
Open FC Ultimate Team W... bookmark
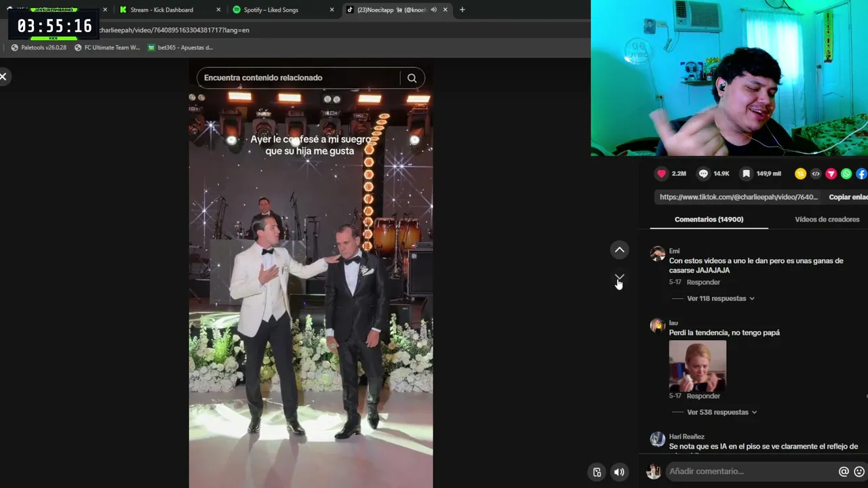tap(106, 47)
